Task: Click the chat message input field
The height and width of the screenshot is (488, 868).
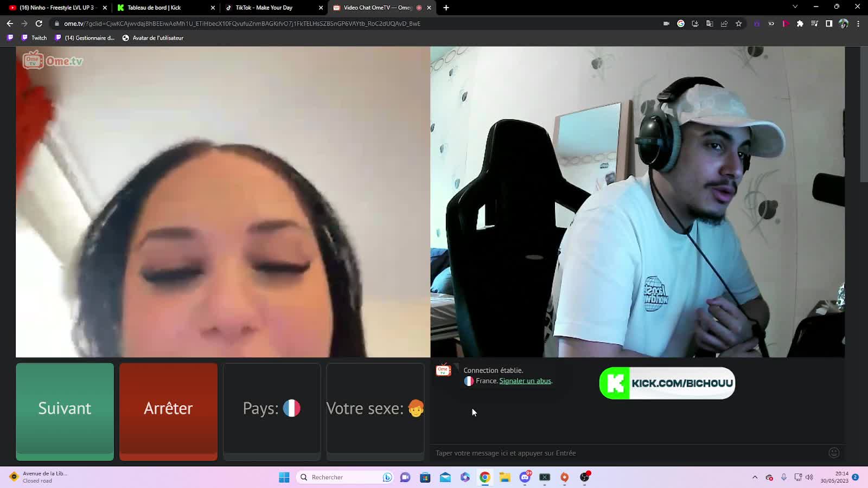Action: click(624, 453)
